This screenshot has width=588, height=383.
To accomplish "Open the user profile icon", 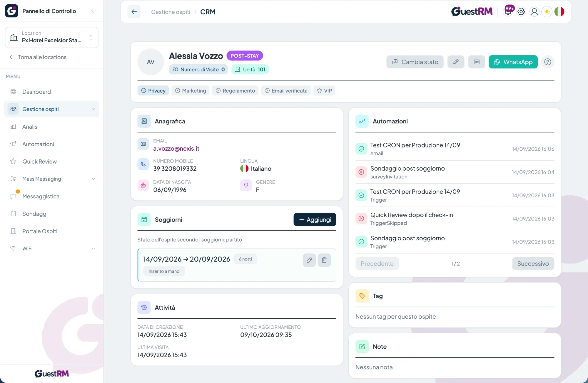I will pos(534,11).
